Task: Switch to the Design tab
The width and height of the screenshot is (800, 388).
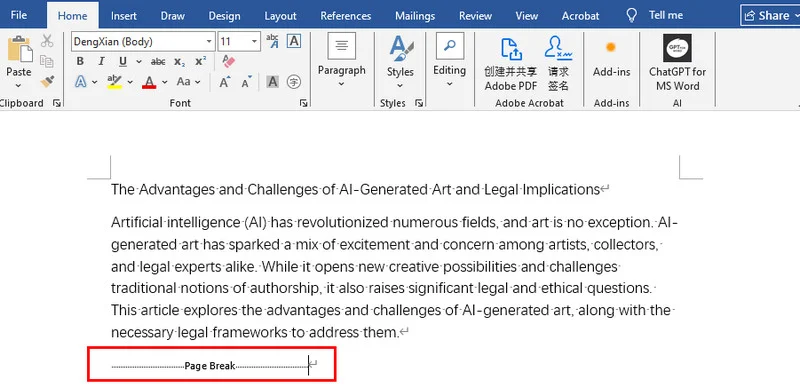Action: tap(224, 16)
